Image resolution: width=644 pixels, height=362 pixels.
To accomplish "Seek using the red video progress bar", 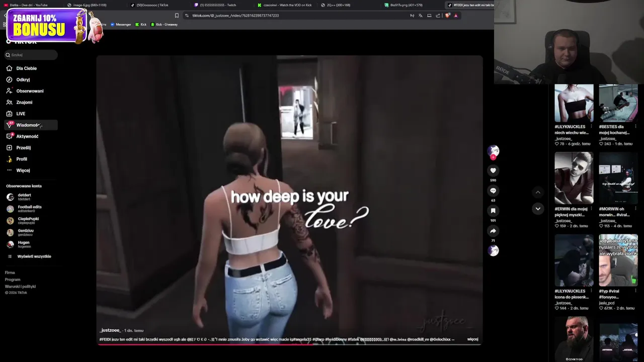I will [x=289, y=344].
